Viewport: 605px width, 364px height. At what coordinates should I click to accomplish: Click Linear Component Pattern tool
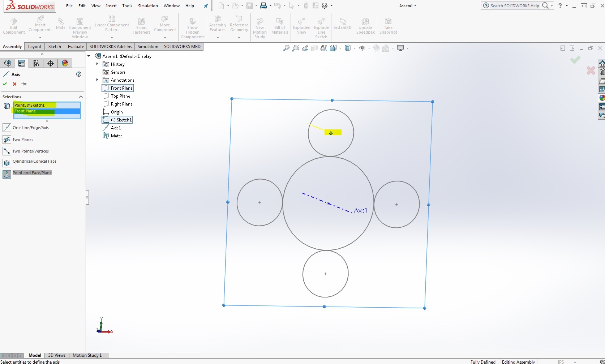click(x=112, y=24)
